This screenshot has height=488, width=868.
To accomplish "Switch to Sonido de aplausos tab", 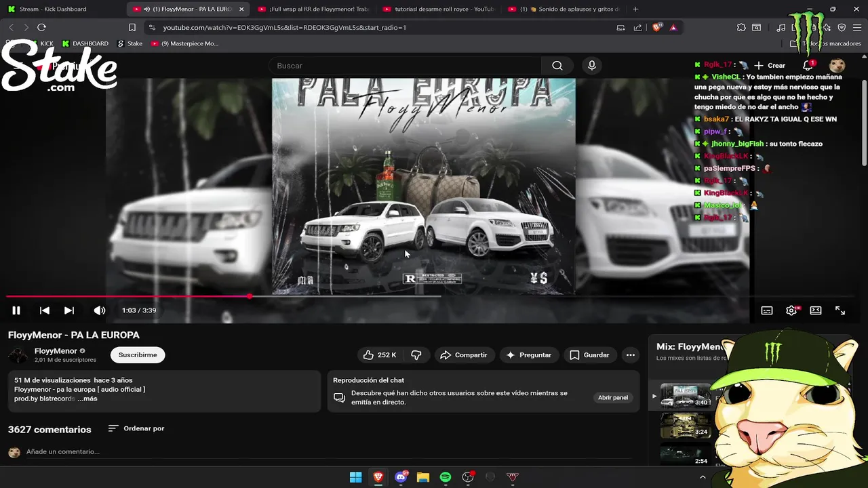I will 563,9.
